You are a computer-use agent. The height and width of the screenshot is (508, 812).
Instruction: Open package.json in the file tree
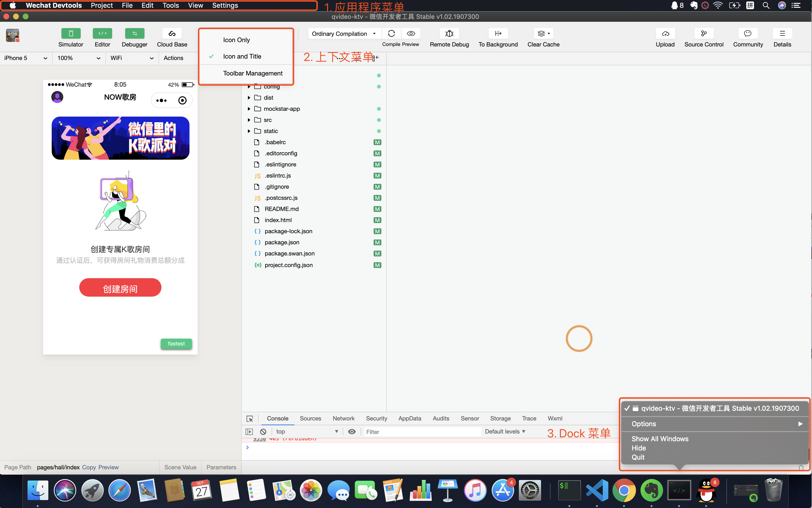(x=314, y=242)
